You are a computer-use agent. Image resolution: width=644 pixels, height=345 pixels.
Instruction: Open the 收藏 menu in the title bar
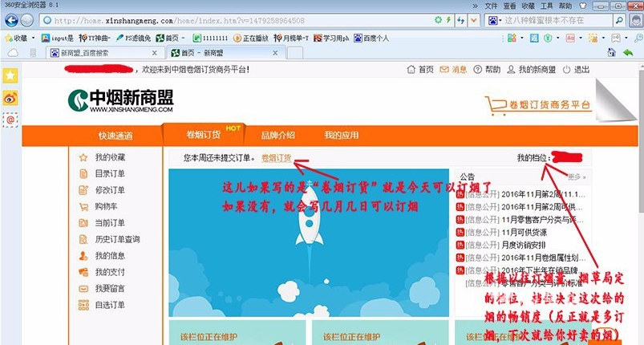[x=529, y=6]
